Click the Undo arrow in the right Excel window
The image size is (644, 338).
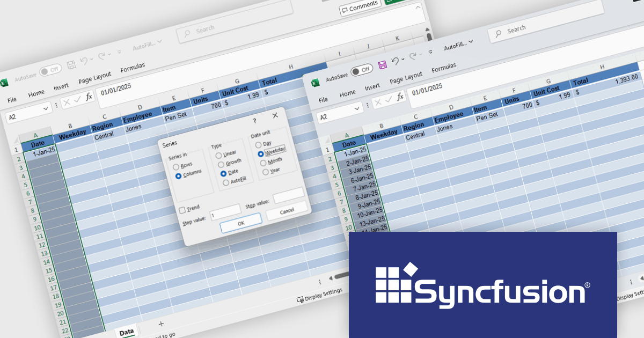395,61
